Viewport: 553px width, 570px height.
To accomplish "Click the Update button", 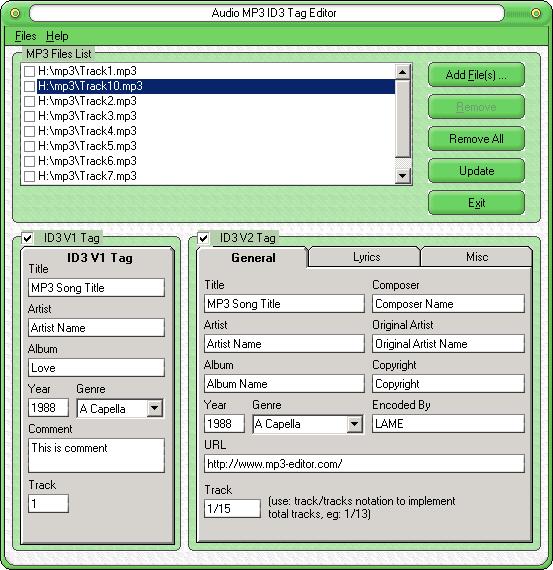I will 476,171.
